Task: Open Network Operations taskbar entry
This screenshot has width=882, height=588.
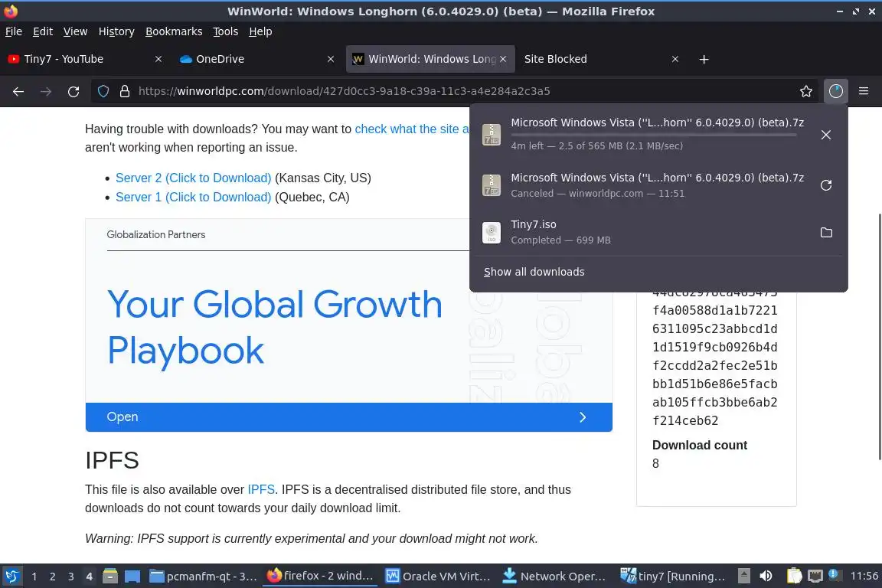Action: click(554, 576)
